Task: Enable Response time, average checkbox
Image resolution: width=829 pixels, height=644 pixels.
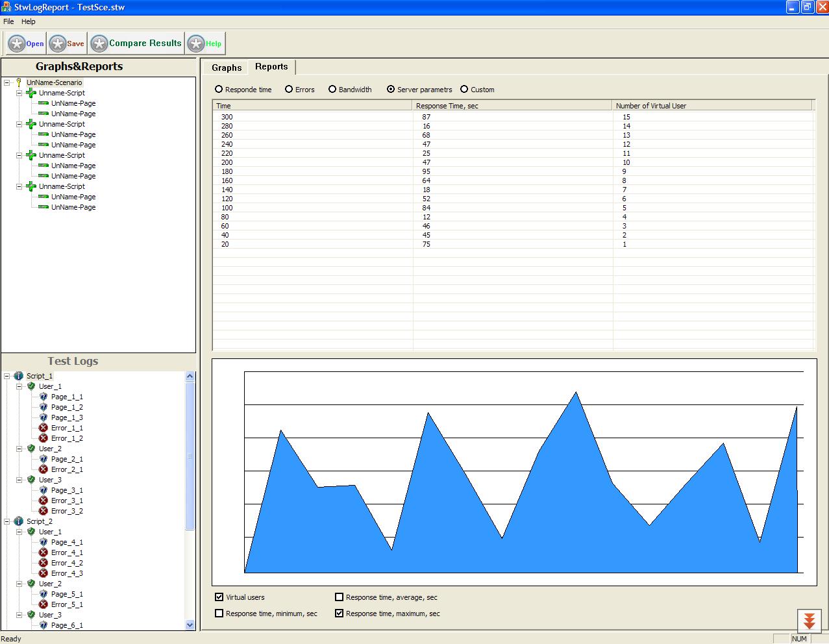Action: tap(339, 597)
